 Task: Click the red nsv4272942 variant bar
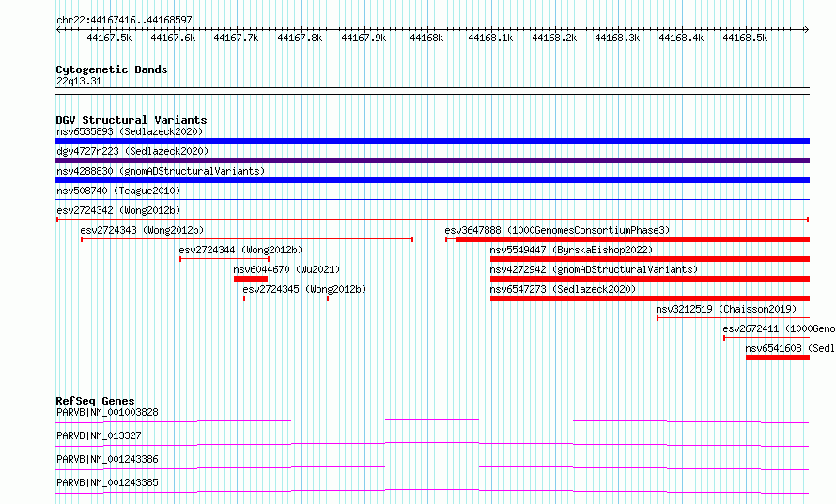650,279
